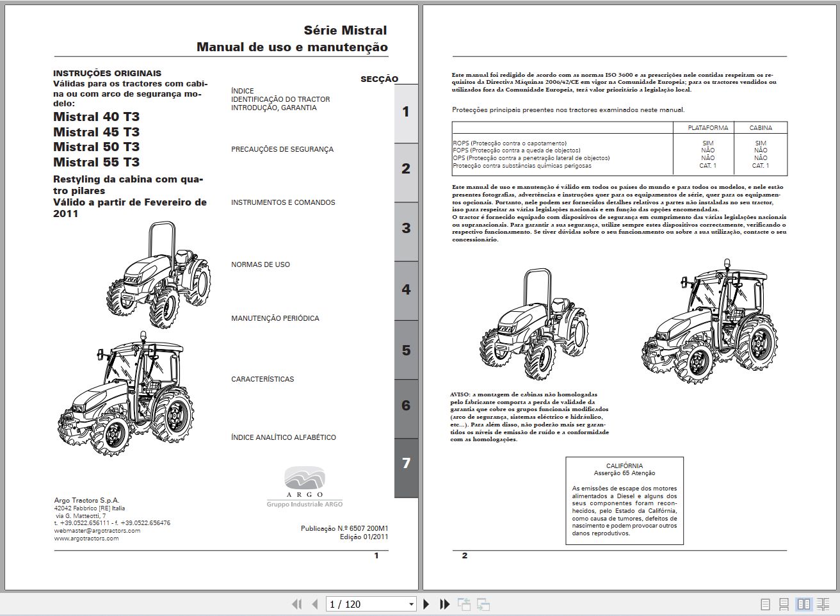Click the Mistral 55 T3 model name
The width and height of the screenshot is (840, 616).
pos(96,162)
